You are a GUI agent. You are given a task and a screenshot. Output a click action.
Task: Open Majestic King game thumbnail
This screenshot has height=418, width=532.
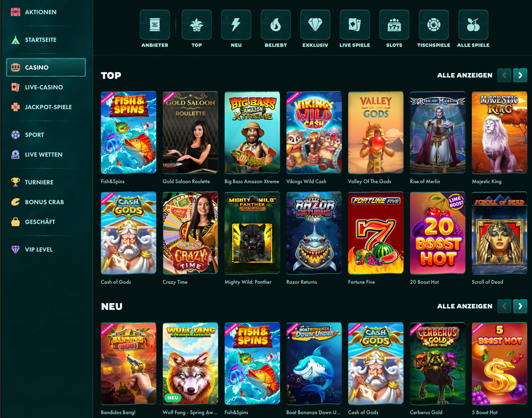click(500, 133)
